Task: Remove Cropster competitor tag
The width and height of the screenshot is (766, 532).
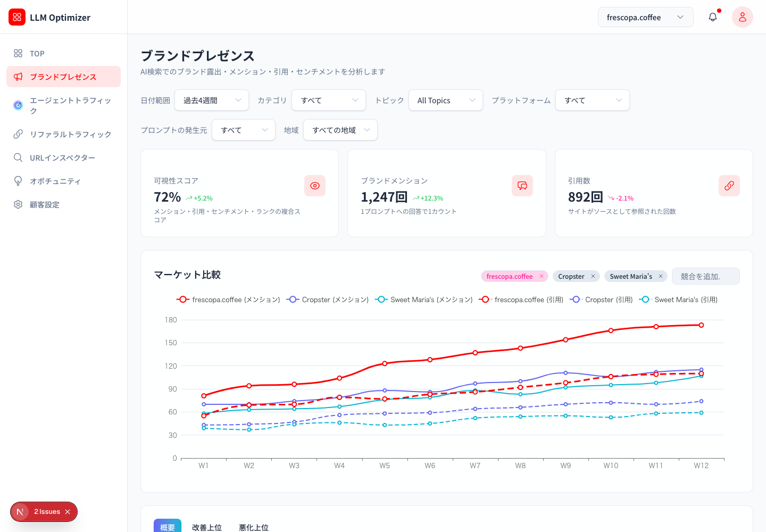Action: [x=593, y=276]
